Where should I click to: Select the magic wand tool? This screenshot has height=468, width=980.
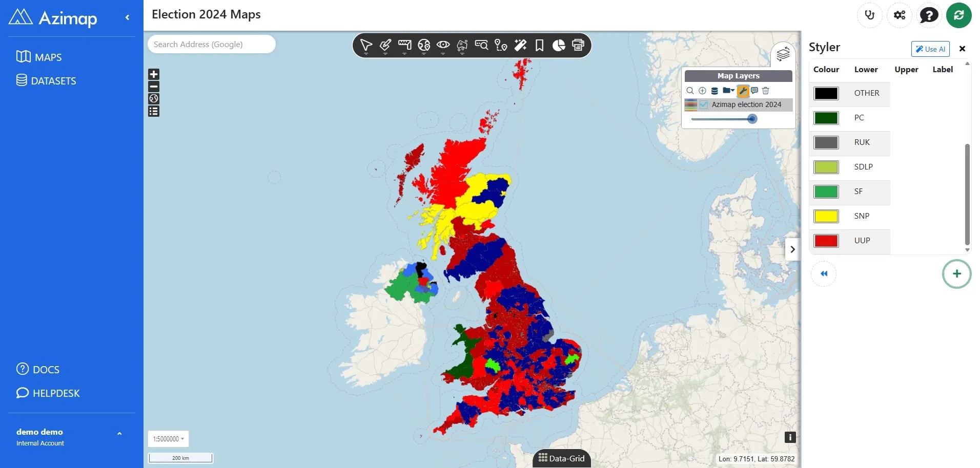click(x=520, y=46)
